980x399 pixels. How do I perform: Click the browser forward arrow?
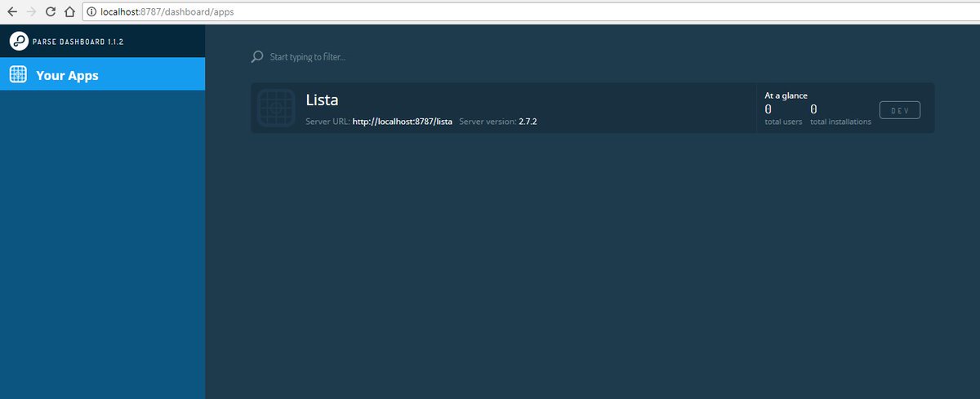coord(32,12)
